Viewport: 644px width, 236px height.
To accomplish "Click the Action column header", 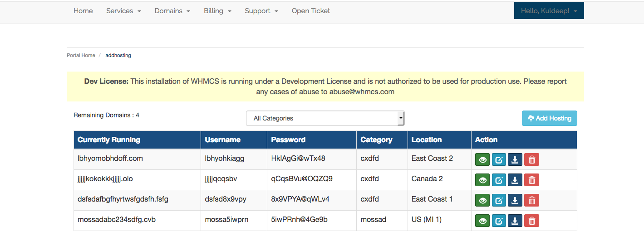I will pyautogui.click(x=524, y=140).
